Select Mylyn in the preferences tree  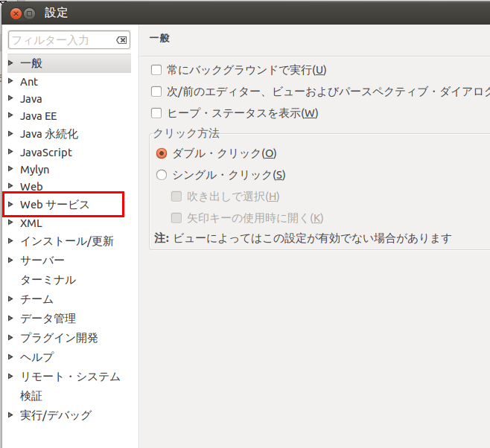tap(34, 170)
